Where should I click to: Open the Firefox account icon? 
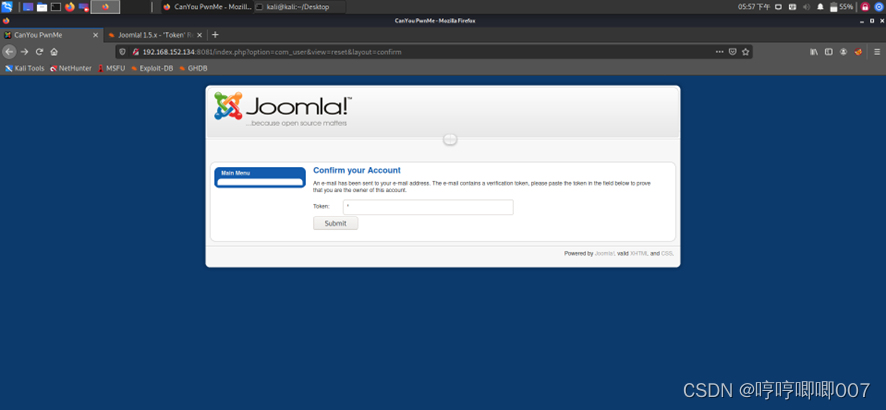(844, 51)
